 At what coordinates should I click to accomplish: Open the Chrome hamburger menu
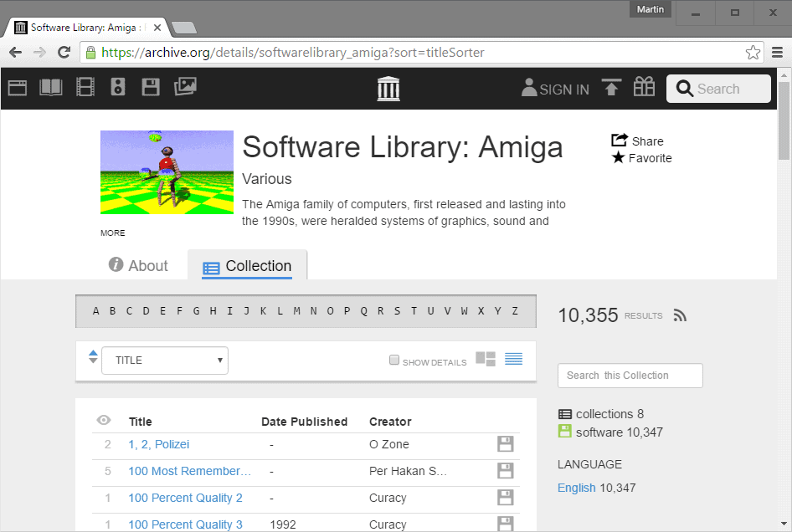pos(778,52)
